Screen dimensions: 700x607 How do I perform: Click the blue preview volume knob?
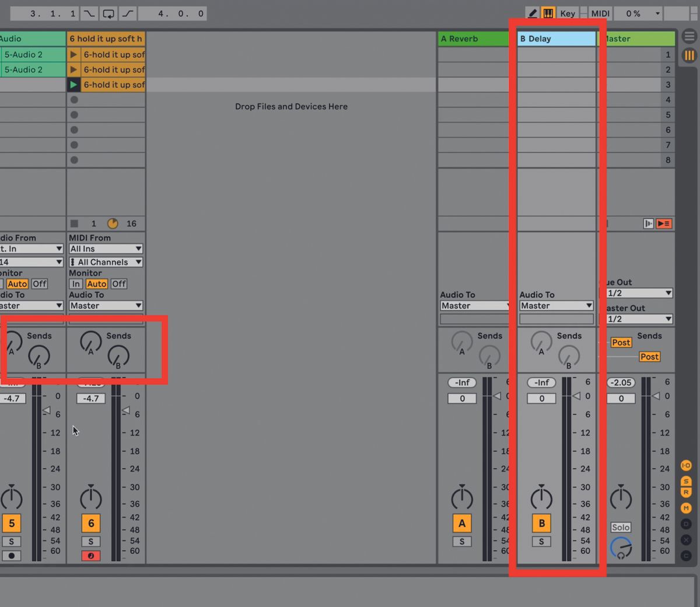(621, 548)
